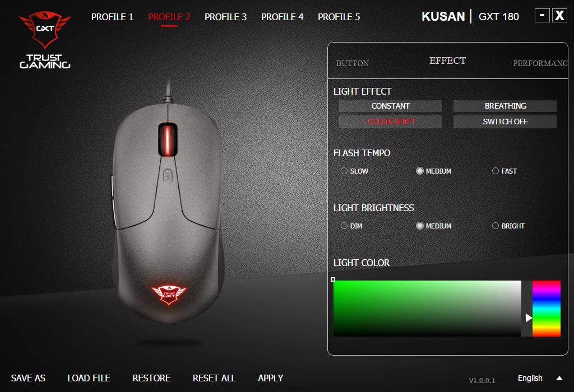Close the application with X button
Viewport: 574px width, 392px height.
point(560,16)
